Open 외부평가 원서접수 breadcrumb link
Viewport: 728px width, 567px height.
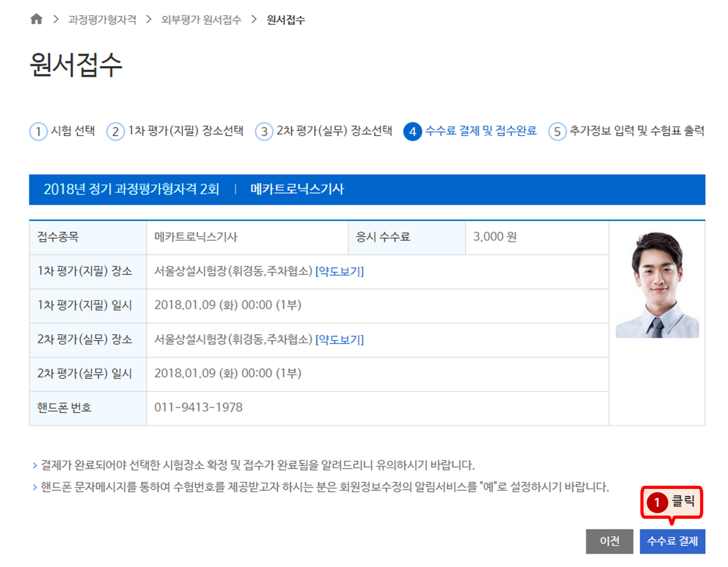pos(201,20)
